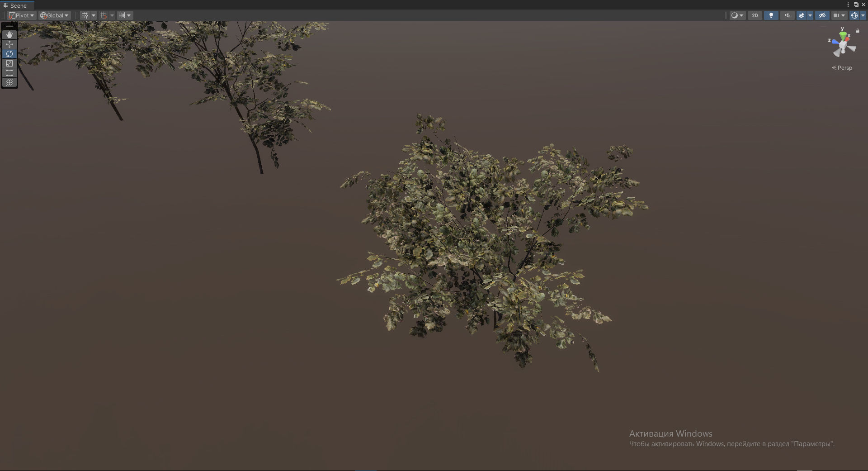Toggle hidden objects scene visibility button
868x471 pixels.
[x=822, y=15]
